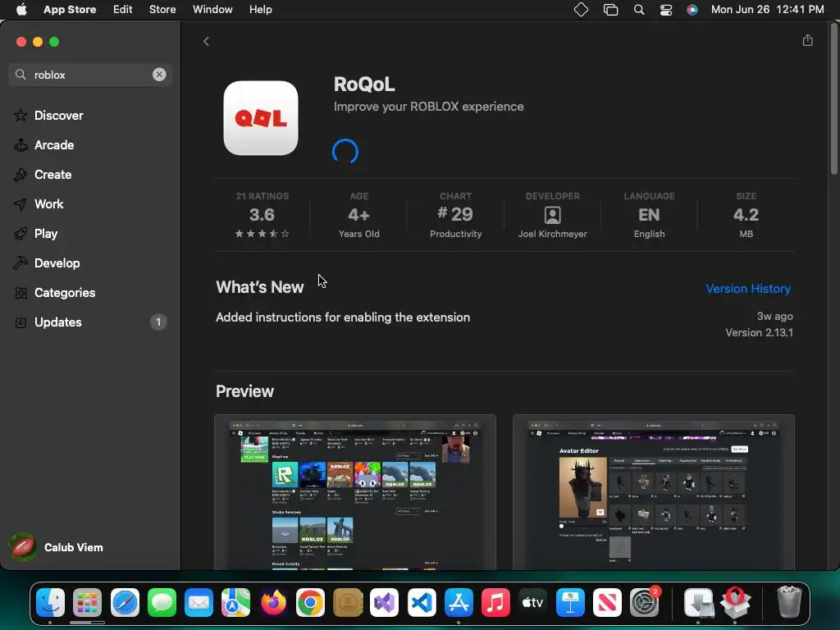This screenshot has width=840, height=630.
Task: Open the Store menu
Action: tap(162, 10)
